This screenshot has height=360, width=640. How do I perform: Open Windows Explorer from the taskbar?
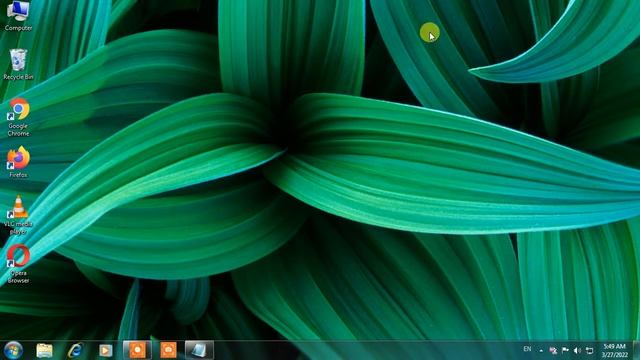point(44,350)
